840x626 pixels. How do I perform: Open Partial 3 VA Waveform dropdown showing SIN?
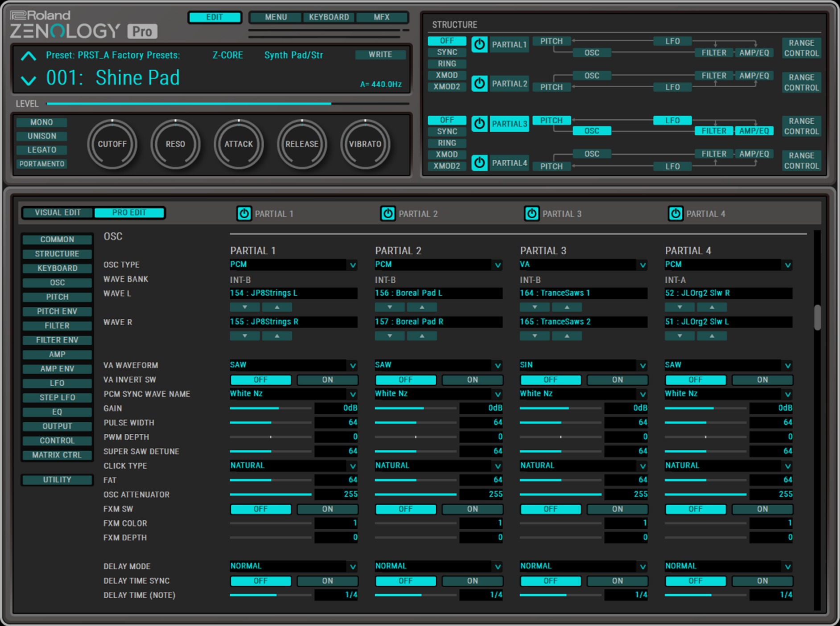click(x=583, y=365)
